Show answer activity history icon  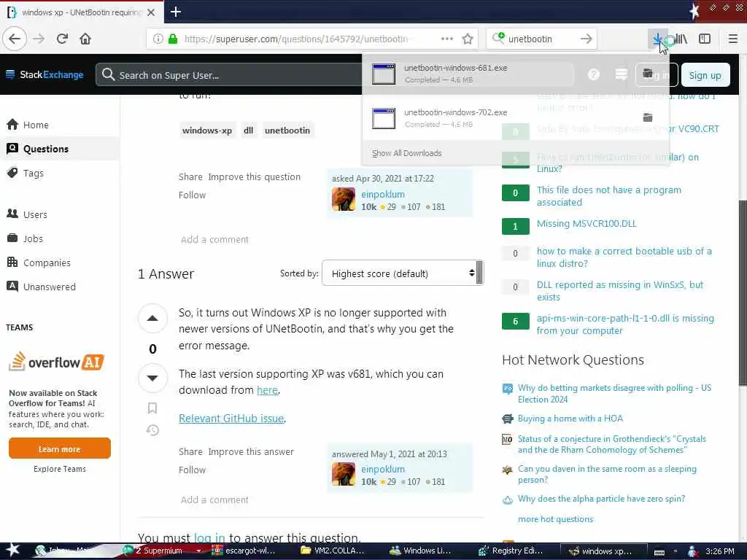[x=152, y=430]
